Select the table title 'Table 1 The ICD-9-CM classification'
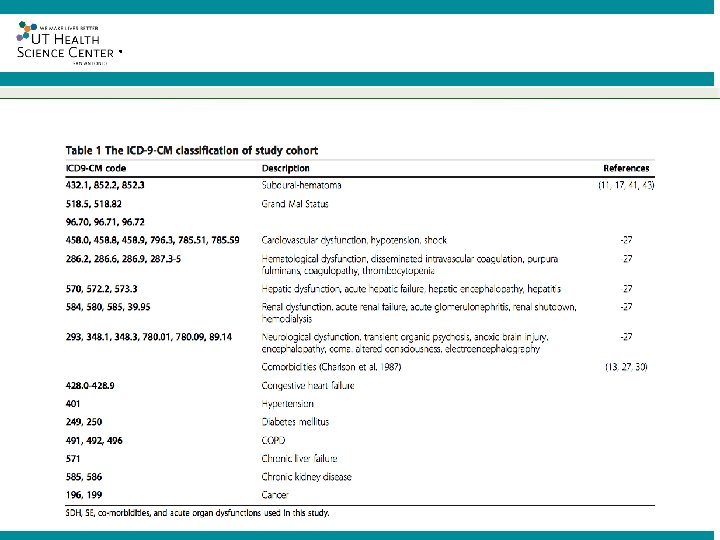 (x=192, y=151)
